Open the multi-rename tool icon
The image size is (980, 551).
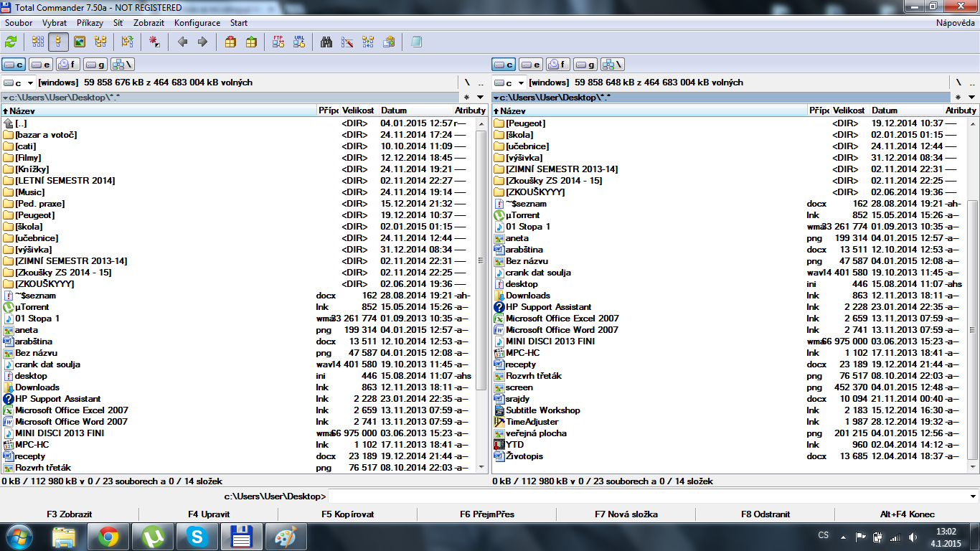pyautogui.click(x=347, y=42)
